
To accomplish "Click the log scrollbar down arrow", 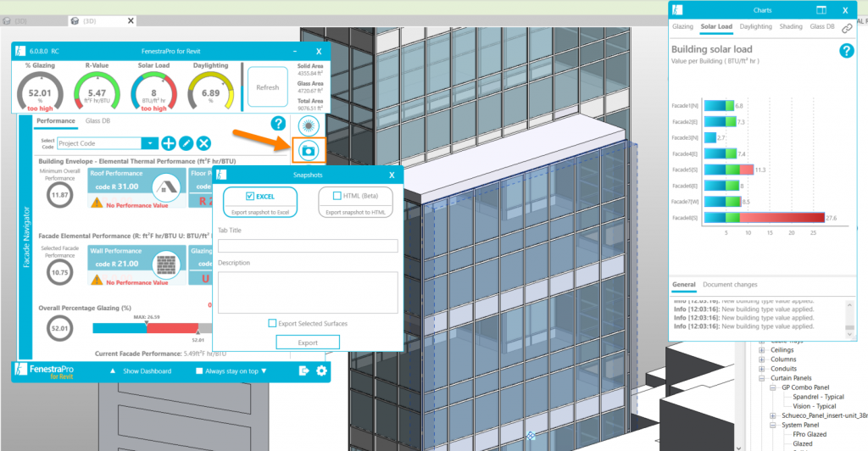I will coord(849,334).
